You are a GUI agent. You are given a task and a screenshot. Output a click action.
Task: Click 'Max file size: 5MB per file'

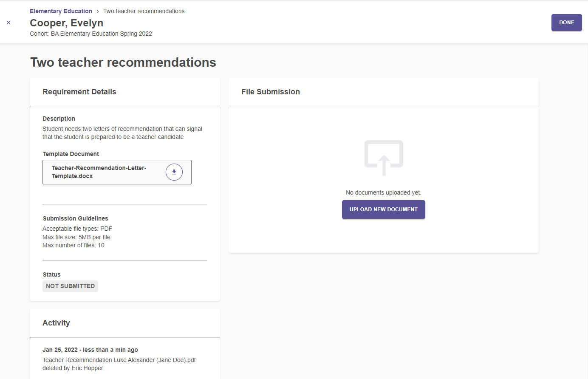pyautogui.click(x=76, y=237)
